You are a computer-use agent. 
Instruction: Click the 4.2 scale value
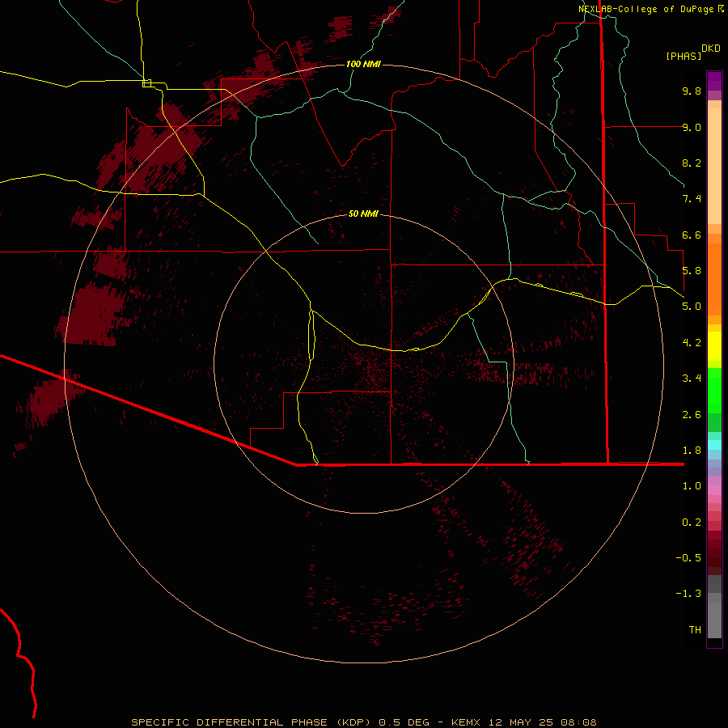692,343
